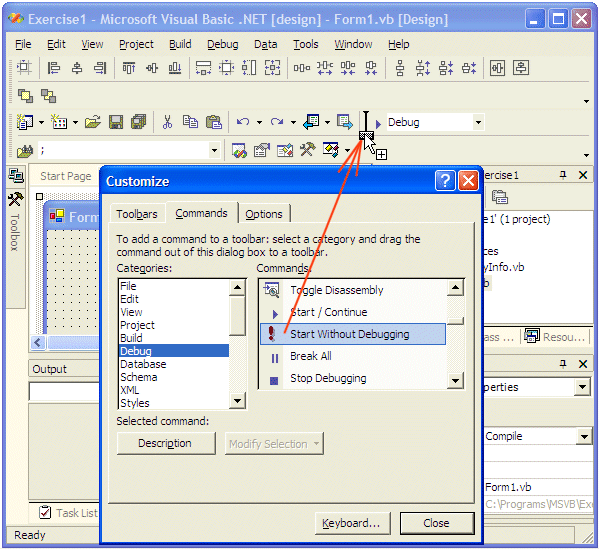Open the Debug configuration dropdown
Screen dimensions: 599x549
pos(478,123)
